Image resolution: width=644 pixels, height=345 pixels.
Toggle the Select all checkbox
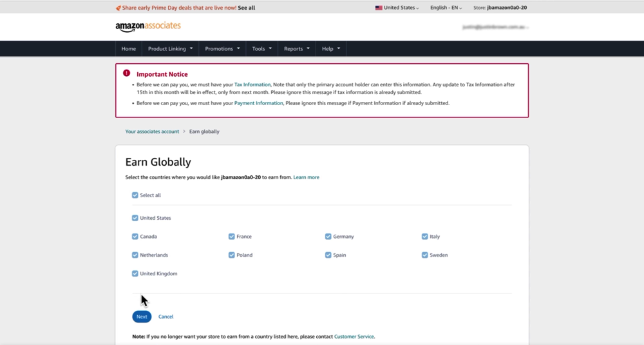(135, 195)
